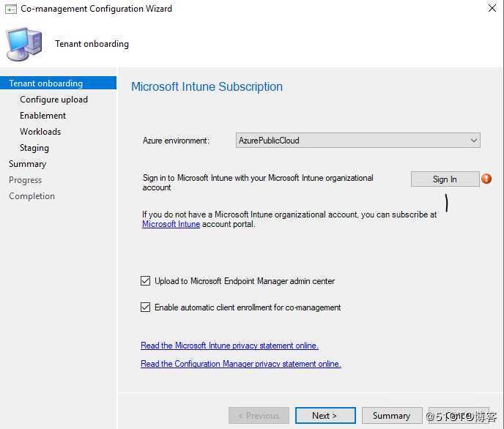
Task: Click the wizard title bar icon
Action: (x=10, y=9)
